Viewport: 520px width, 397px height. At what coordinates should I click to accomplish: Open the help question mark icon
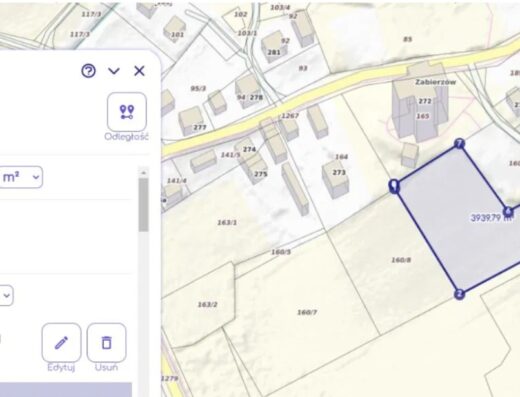point(89,71)
